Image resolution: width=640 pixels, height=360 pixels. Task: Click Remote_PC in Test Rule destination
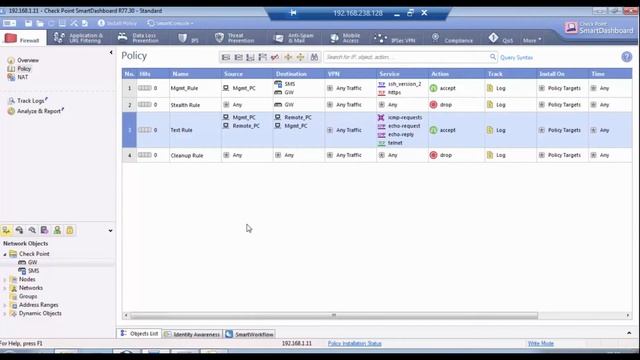[293, 117]
